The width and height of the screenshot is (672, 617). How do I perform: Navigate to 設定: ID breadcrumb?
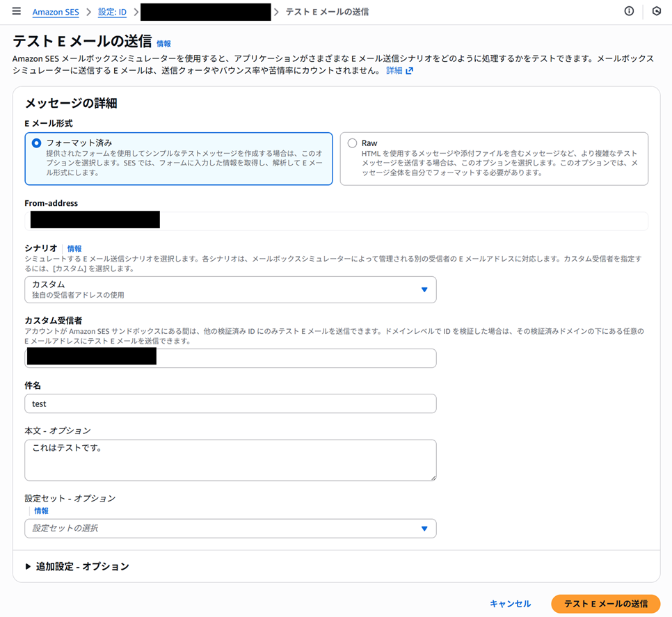pyautogui.click(x=112, y=13)
